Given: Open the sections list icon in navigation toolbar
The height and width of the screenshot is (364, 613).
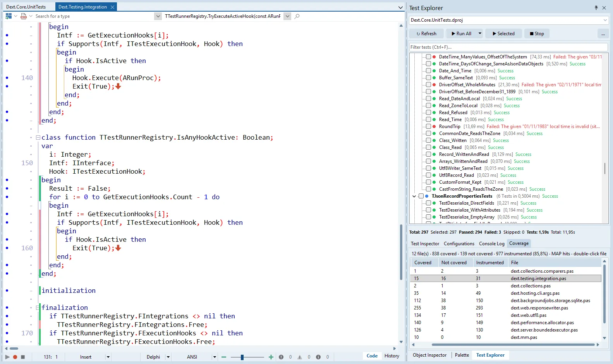Looking at the screenshot, I should click(x=9, y=16).
